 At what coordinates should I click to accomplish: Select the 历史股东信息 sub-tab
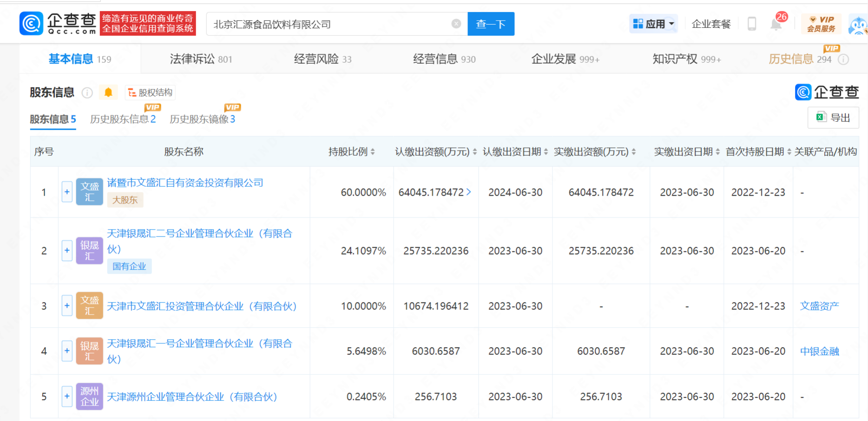(x=123, y=119)
